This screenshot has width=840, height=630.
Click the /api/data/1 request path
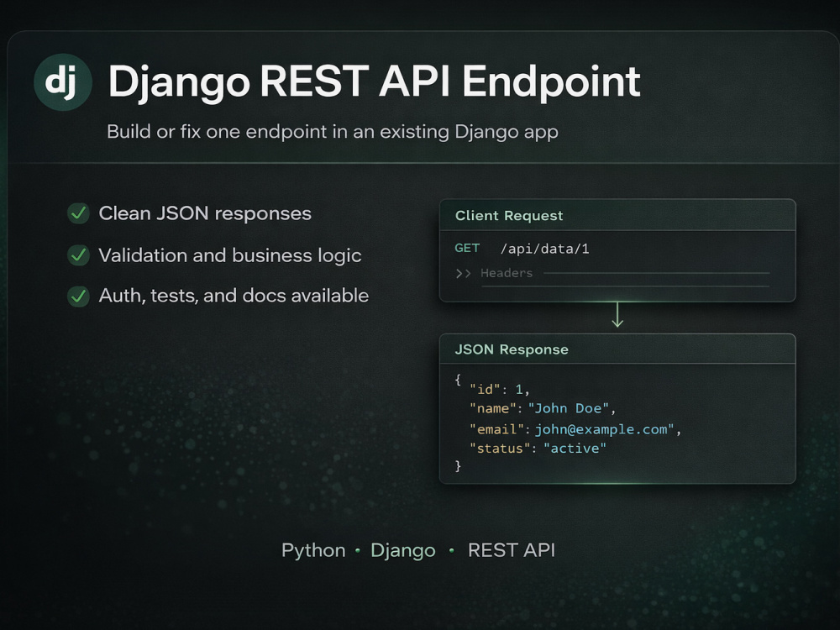pyautogui.click(x=544, y=249)
